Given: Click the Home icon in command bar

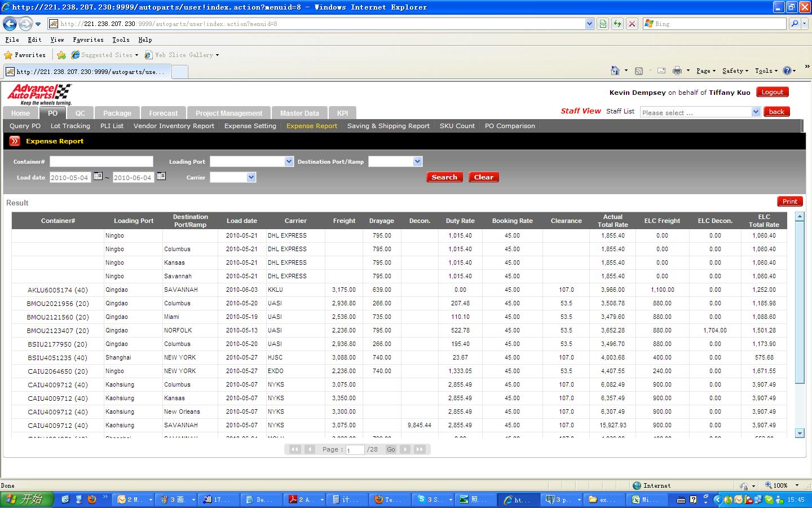Looking at the screenshot, I should click(615, 71).
